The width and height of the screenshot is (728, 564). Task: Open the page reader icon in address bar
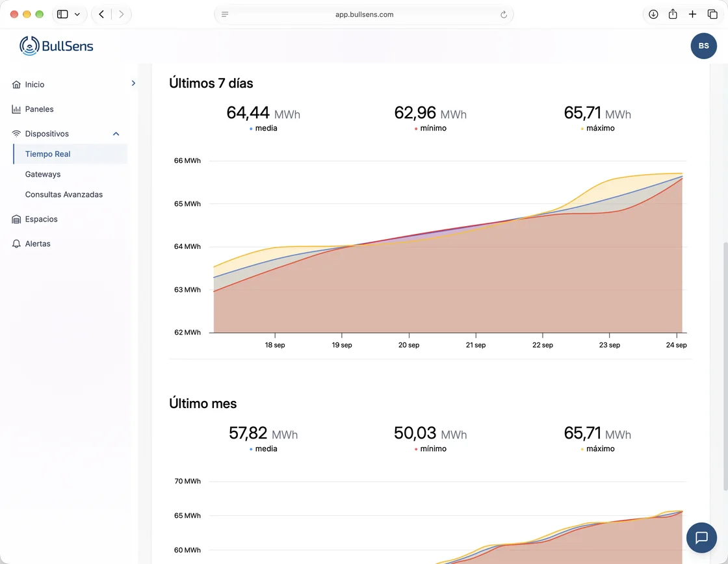click(x=225, y=14)
